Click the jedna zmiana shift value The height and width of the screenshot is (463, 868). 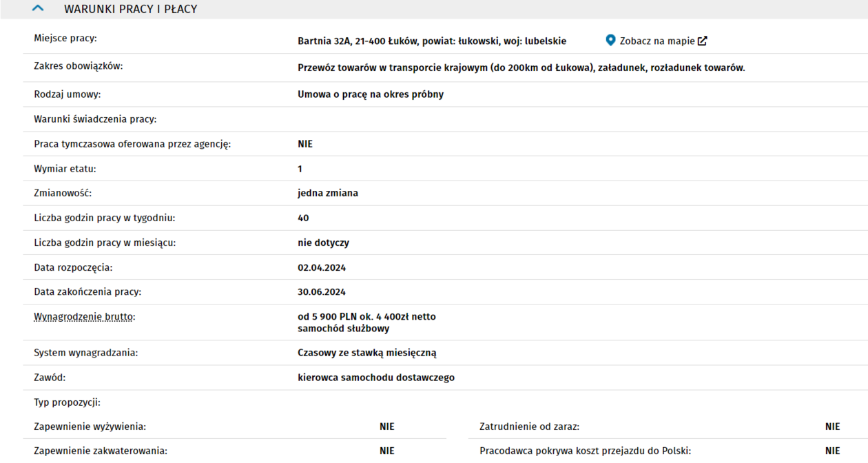(327, 193)
